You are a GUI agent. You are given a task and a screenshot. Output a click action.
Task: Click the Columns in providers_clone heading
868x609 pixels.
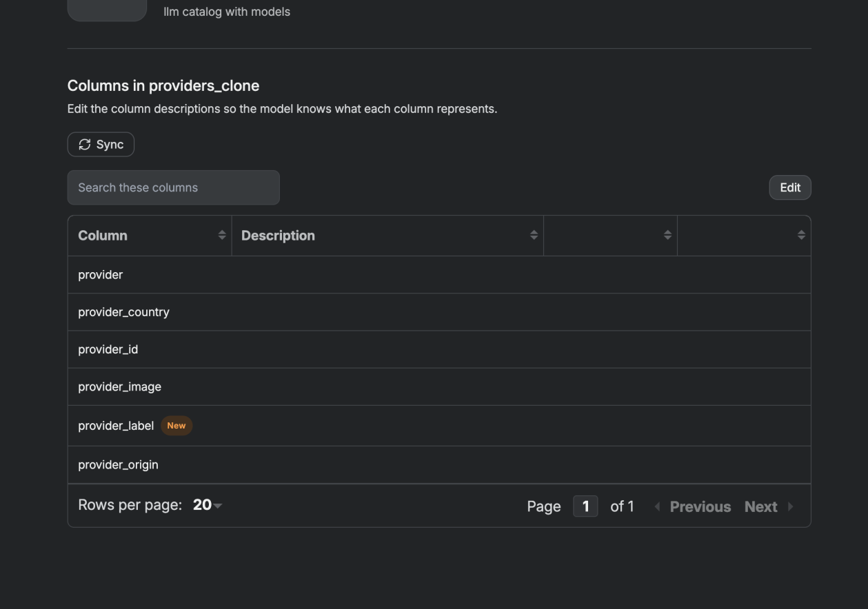(x=163, y=86)
